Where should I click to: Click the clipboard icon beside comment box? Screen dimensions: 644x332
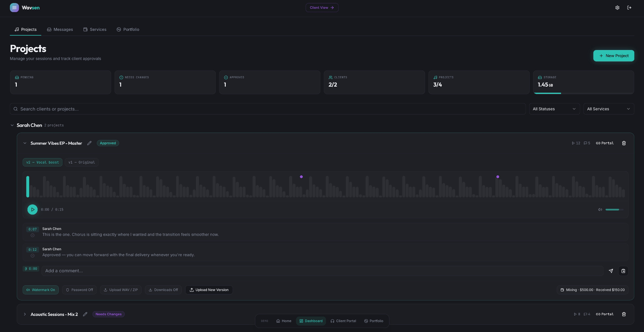pyautogui.click(x=623, y=271)
